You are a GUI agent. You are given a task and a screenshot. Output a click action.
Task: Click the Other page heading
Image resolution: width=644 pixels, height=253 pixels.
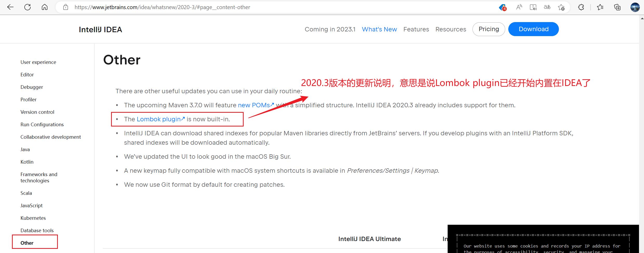pyautogui.click(x=122, y=60)
